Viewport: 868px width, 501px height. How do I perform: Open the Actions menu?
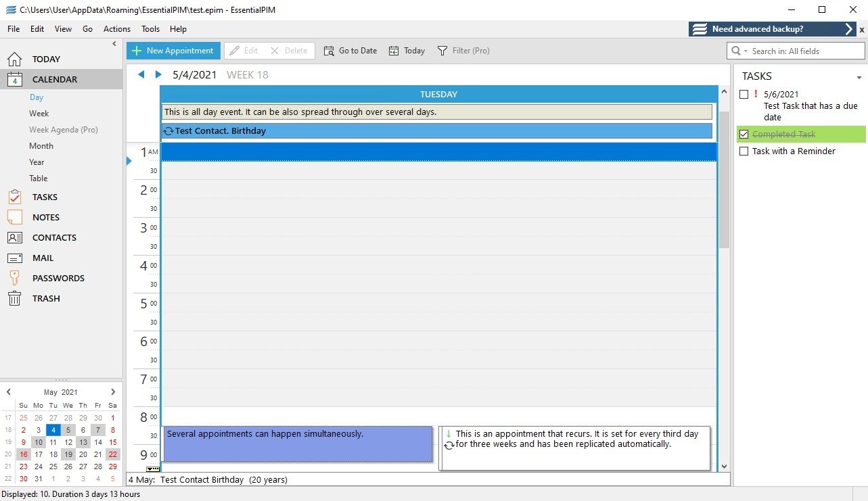click(x=117, y=29)
